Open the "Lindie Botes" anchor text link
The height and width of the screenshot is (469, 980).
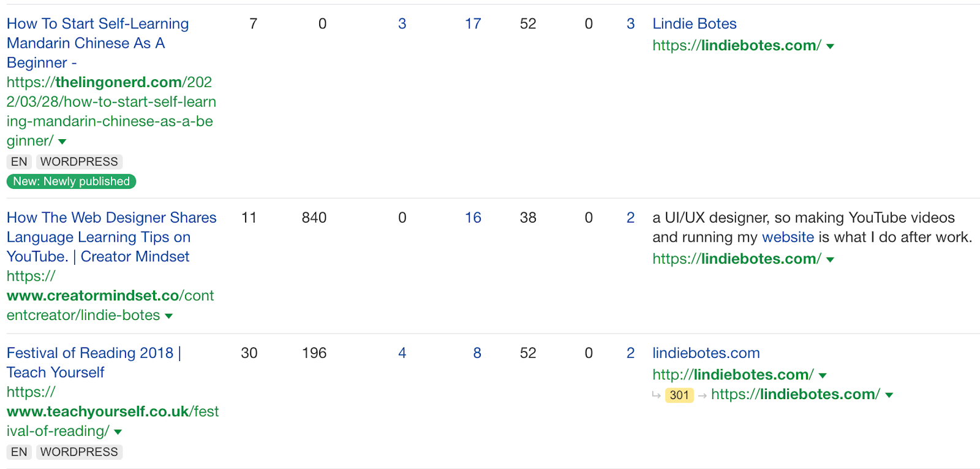coord(694,24)
